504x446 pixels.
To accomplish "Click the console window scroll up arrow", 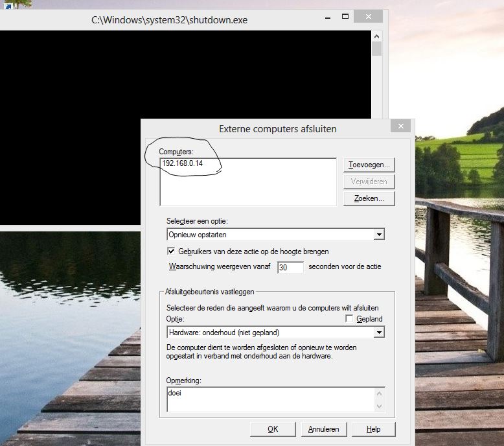I will click(x=377, y=36).
